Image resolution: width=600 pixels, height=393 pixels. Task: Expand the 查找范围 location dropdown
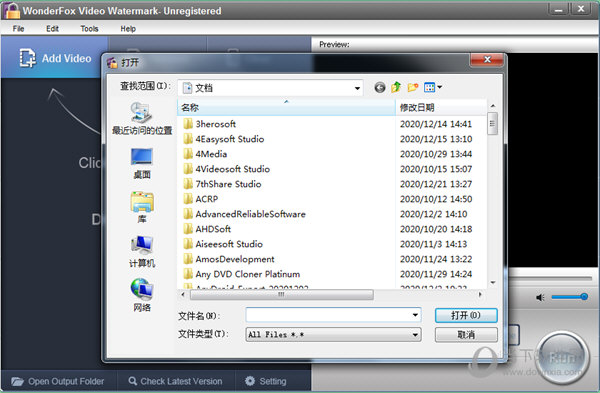357,88
